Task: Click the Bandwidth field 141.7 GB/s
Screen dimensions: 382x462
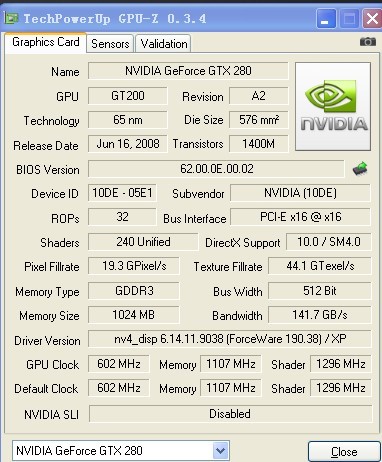Action: click(320, 315)
